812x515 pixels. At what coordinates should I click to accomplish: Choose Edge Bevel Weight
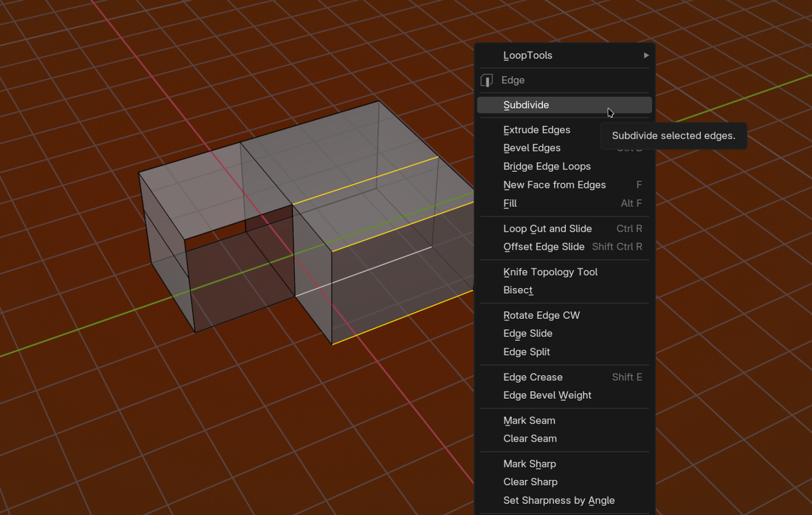click(x=565, y=395)
